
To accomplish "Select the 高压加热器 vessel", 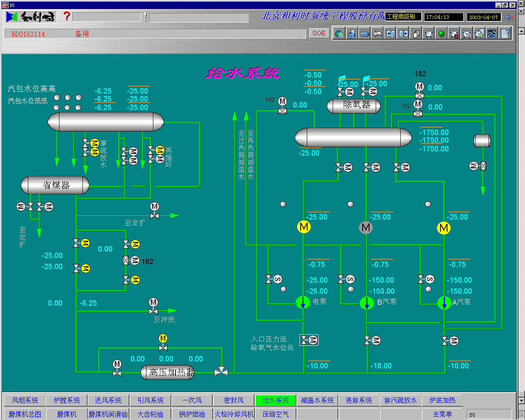I will click(x=168, y=372).
